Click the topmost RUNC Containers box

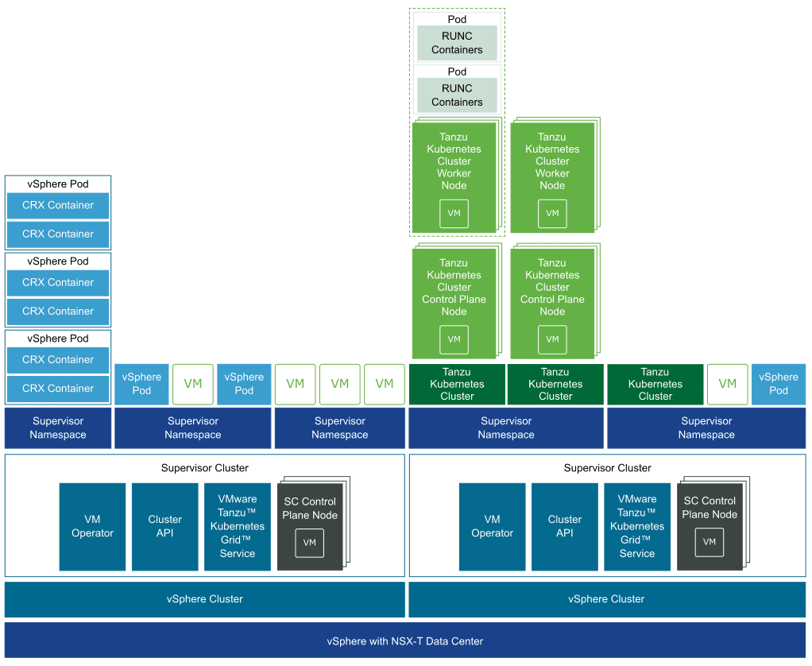[457, 43]
